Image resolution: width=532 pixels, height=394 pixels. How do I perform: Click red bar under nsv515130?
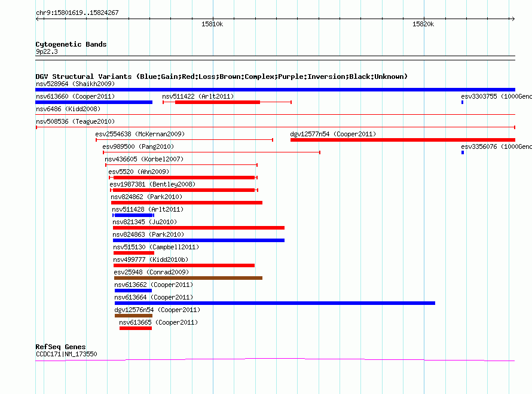[134, 253]
